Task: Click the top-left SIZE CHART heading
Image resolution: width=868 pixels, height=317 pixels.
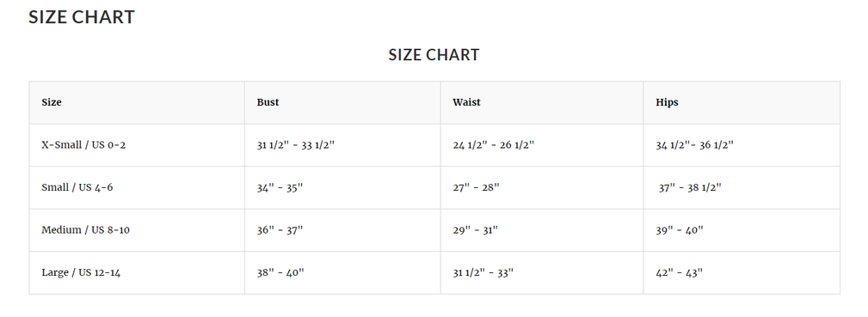Action: click(x=82, y=17)
